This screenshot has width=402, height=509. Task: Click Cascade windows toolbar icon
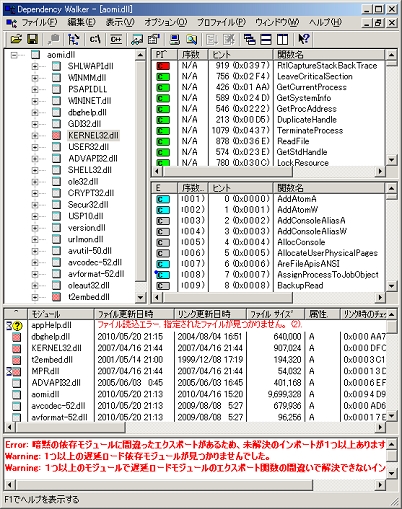tap(249, 40)
